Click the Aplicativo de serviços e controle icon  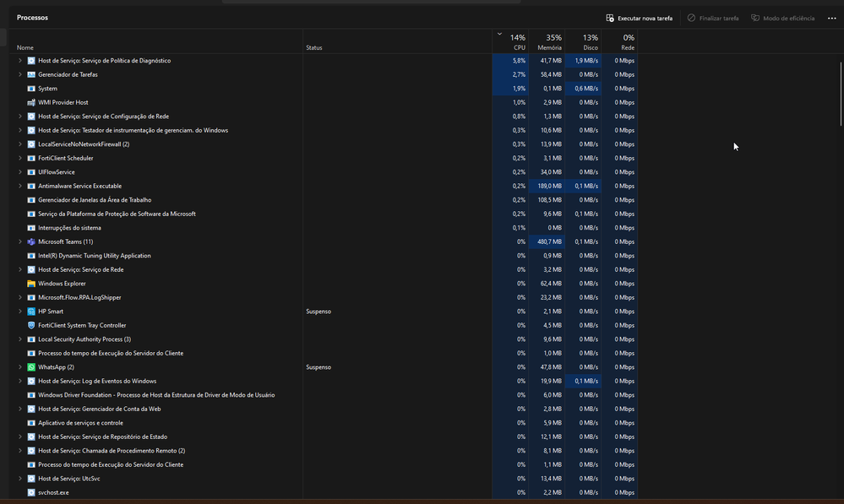coord(31,423)
